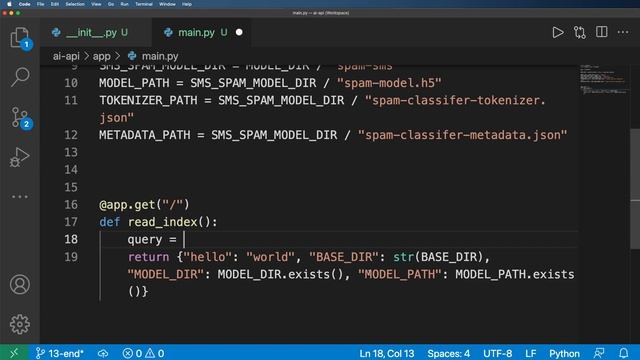Select language mode Python
Viewport: 640px width, 360px height.
pyautogui.click(x=564, y=353)
